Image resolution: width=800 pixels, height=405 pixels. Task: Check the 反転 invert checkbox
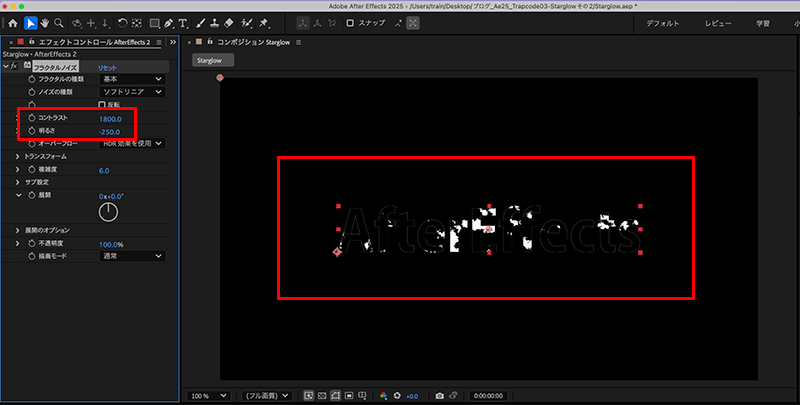(102, 105)
